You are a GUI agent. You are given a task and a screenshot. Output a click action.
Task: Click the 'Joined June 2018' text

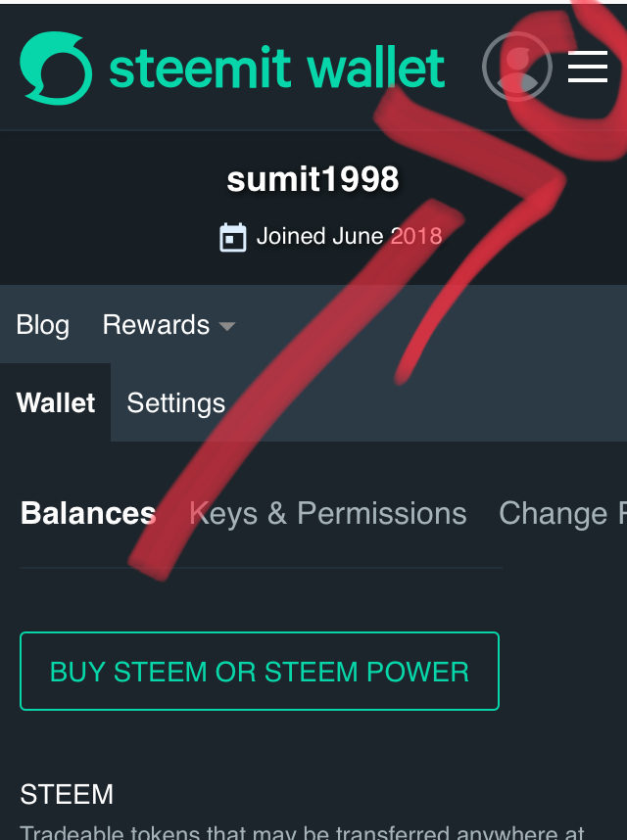point(349,236)
